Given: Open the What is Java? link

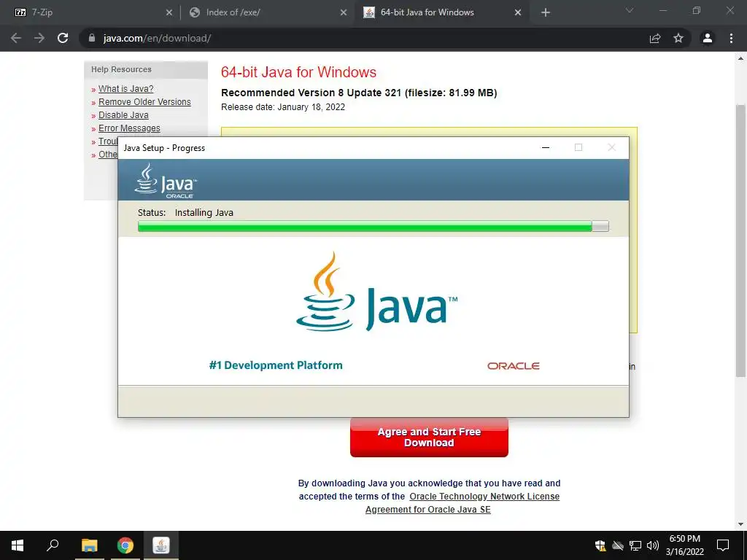Looking at the screenshot, I should tap(125, 88).
